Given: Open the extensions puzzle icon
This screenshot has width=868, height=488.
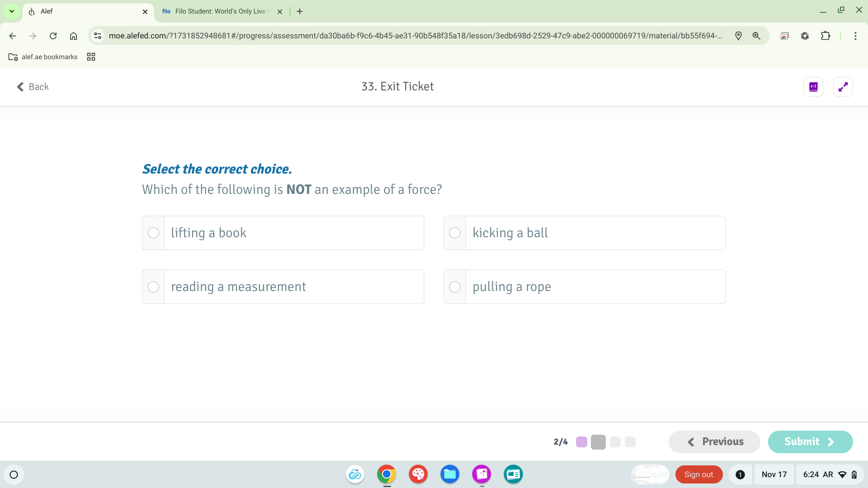Looking at the screenshot, I should click(826, 36).
